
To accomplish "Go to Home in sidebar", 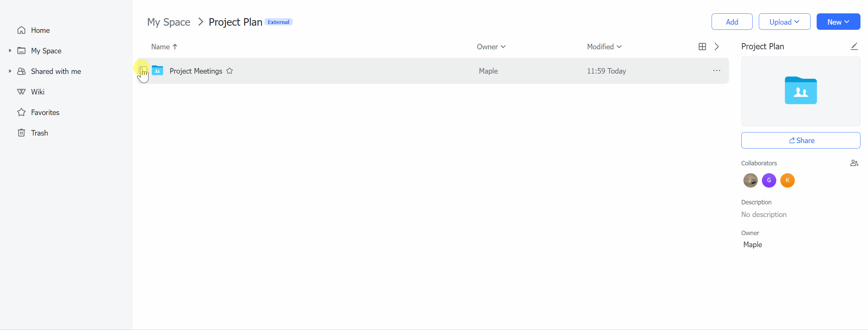I will (x=40, y=30).
